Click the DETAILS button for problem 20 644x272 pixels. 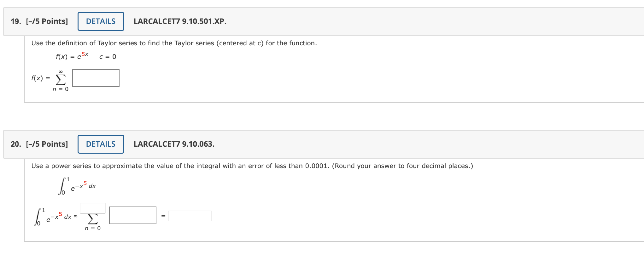[101, 144]
